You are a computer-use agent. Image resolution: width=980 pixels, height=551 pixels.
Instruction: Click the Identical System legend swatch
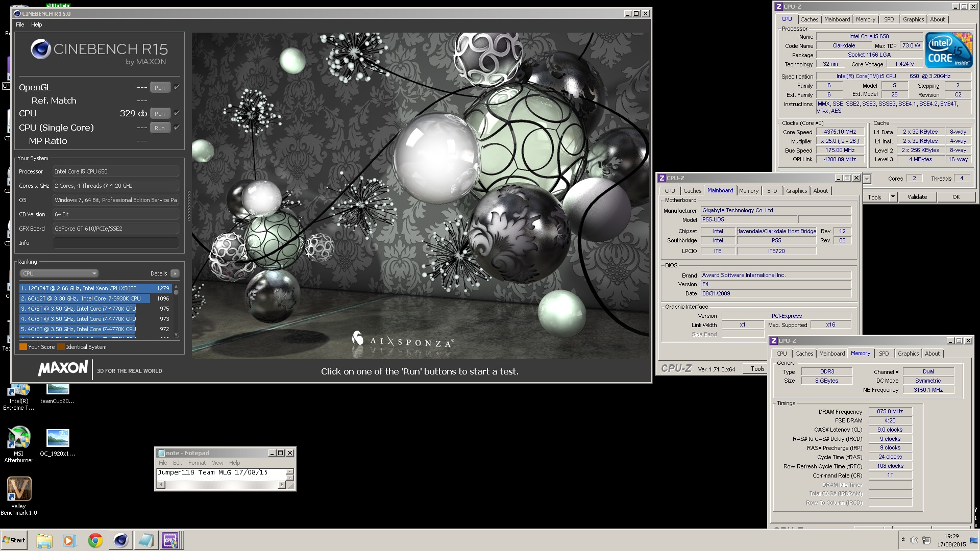point(61,347)
